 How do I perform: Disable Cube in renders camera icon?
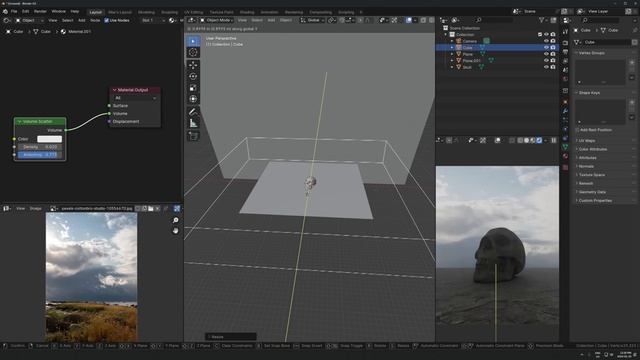(553, 47)
